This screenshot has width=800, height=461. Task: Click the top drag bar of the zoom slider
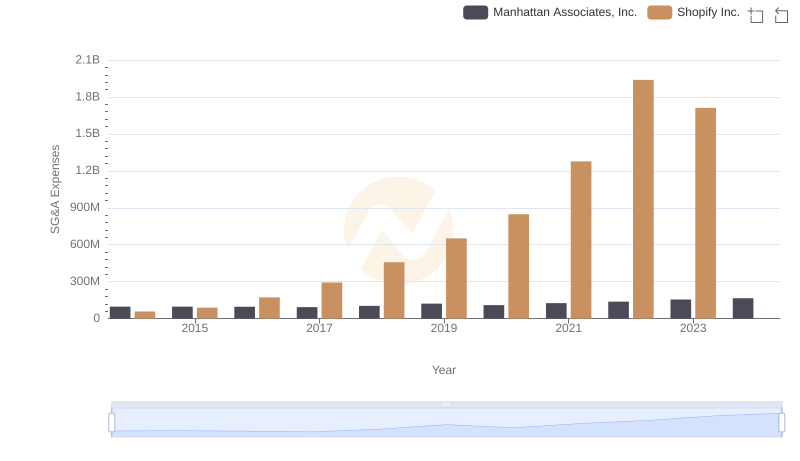pos(446,404)
